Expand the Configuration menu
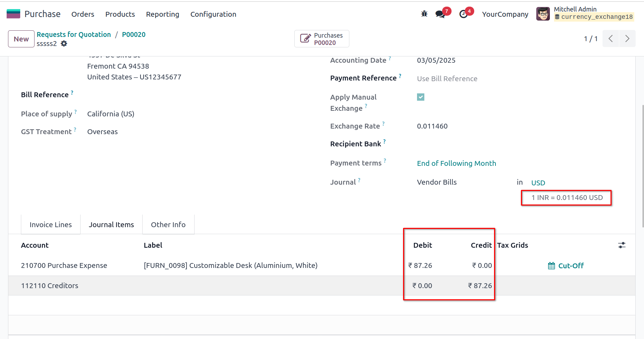The width and height of the screenshot is (644, 339). 213,14
